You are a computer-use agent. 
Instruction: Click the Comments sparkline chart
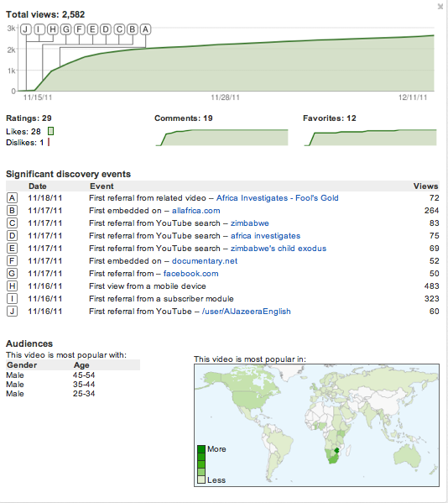click(221, 138)
